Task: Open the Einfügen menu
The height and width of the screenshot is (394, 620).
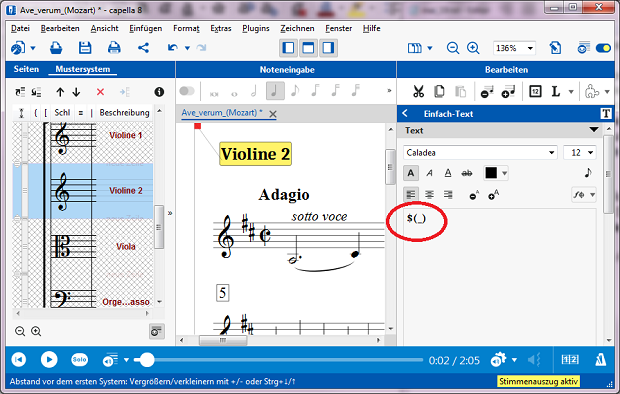Action: coord(146,28)
